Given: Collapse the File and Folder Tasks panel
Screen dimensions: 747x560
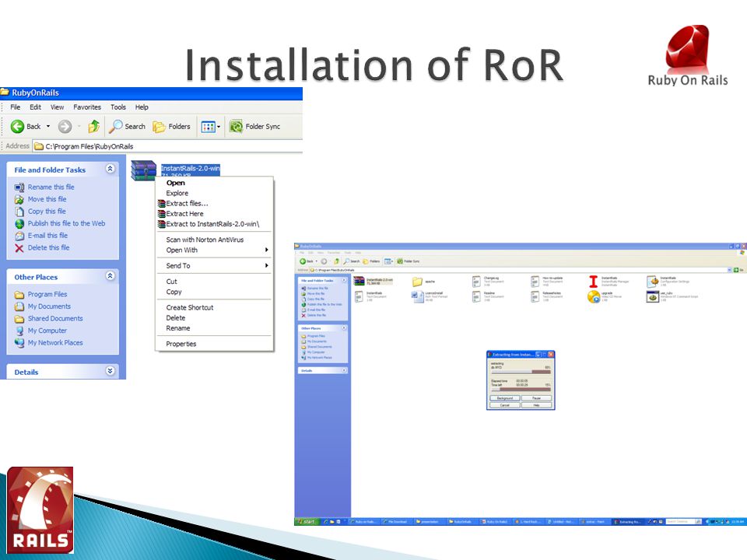Looking at the screenshot, I should (x=110, y=169).
